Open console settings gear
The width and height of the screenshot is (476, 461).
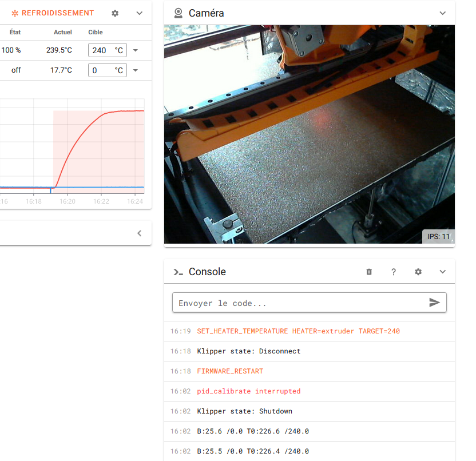418,272
